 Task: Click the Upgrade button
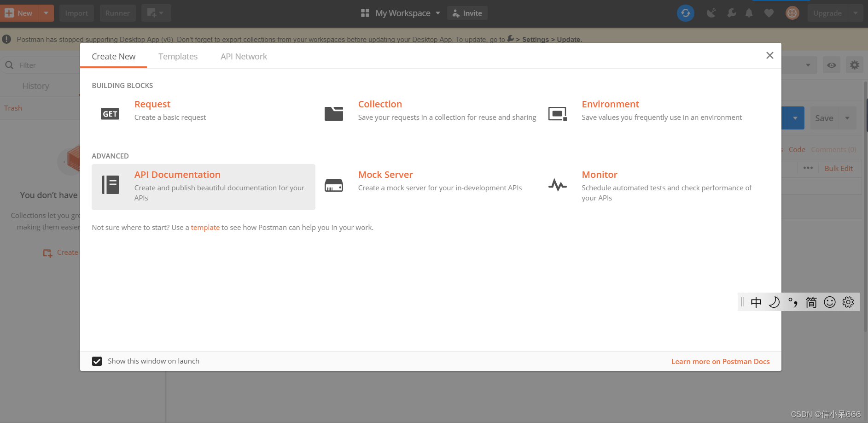click(827, 13)
